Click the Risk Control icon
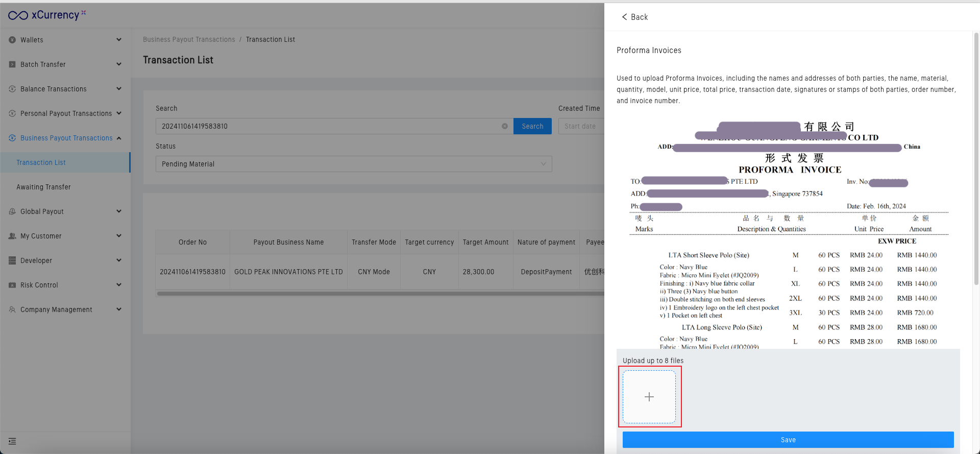This screenshot has width=980, height=454. 12,285
